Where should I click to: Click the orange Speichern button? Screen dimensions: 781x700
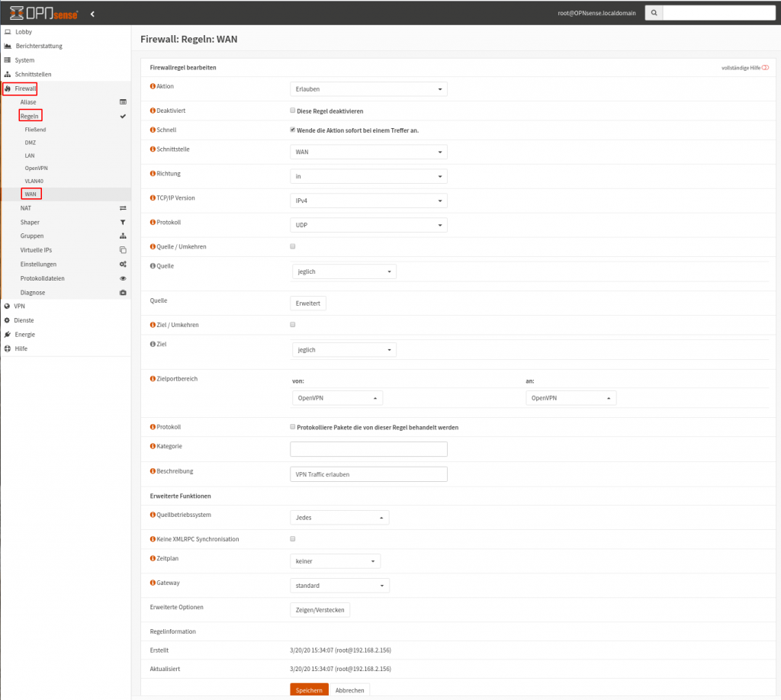309,689
